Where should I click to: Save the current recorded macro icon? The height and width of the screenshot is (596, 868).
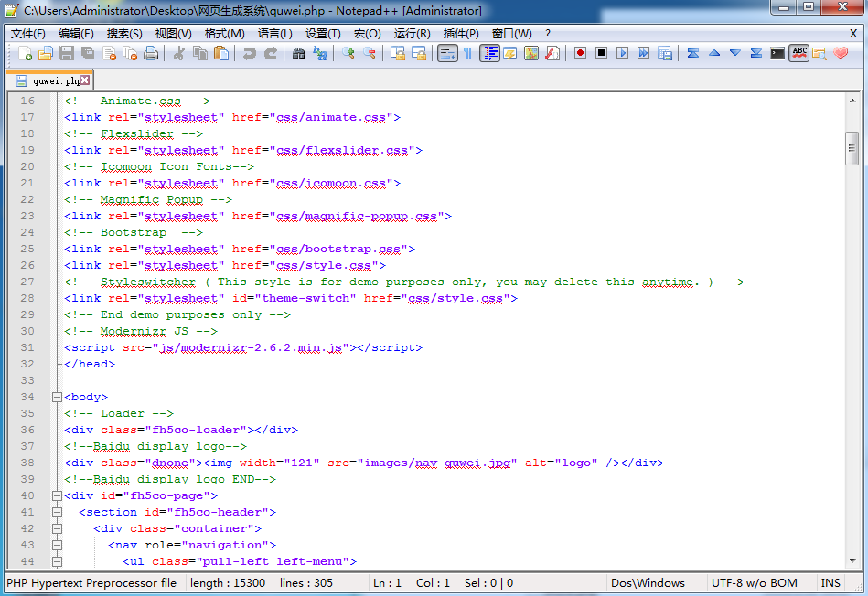coord(664,53)
